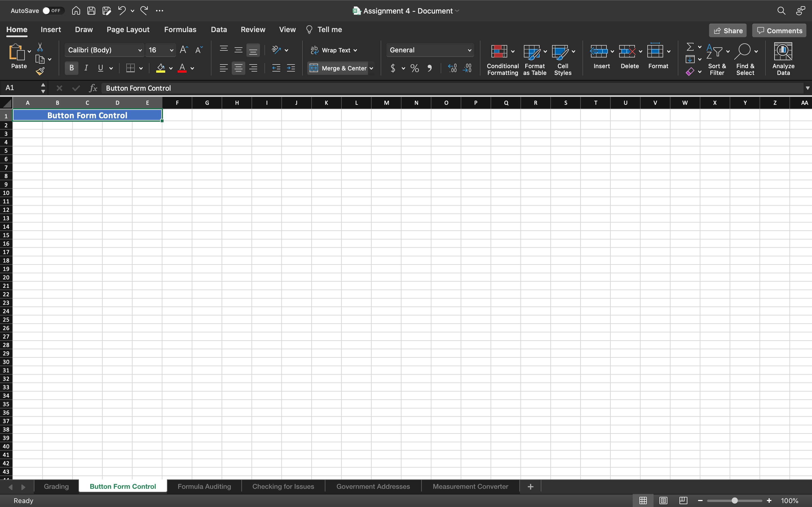Viewport: 812px width, 507px height.
Task: Click the Increase Font Size icon
Action: (x=184, y=50)
